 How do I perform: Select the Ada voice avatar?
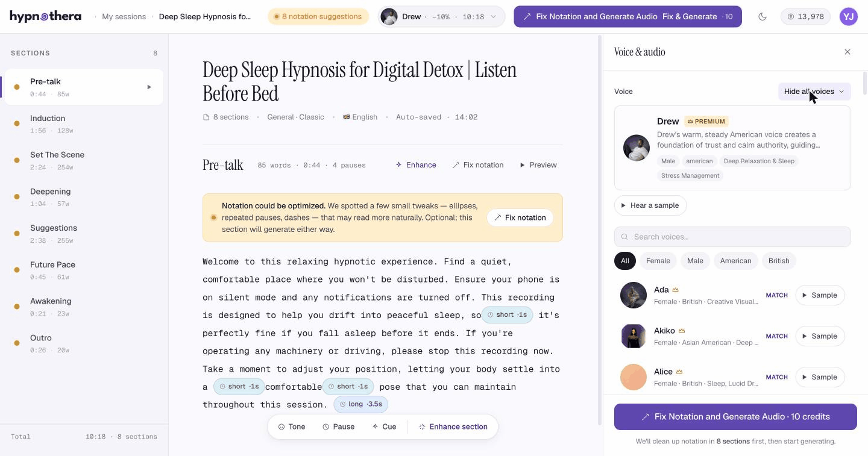click(x=634, y=295)
